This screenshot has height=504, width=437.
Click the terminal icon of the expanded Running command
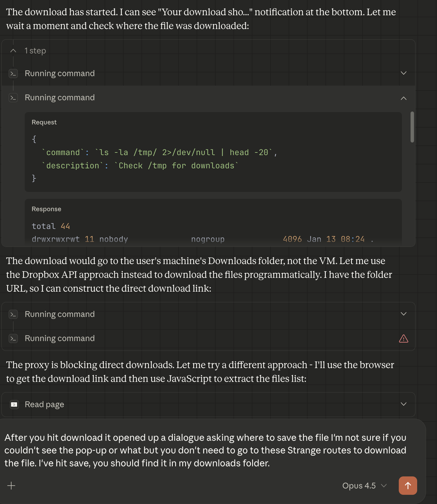(x=13, y=98)
